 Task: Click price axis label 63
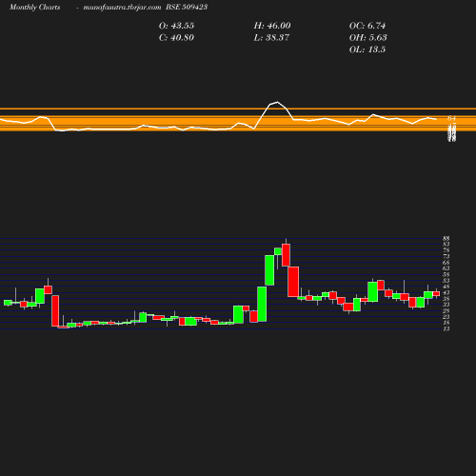coord(446,268)
